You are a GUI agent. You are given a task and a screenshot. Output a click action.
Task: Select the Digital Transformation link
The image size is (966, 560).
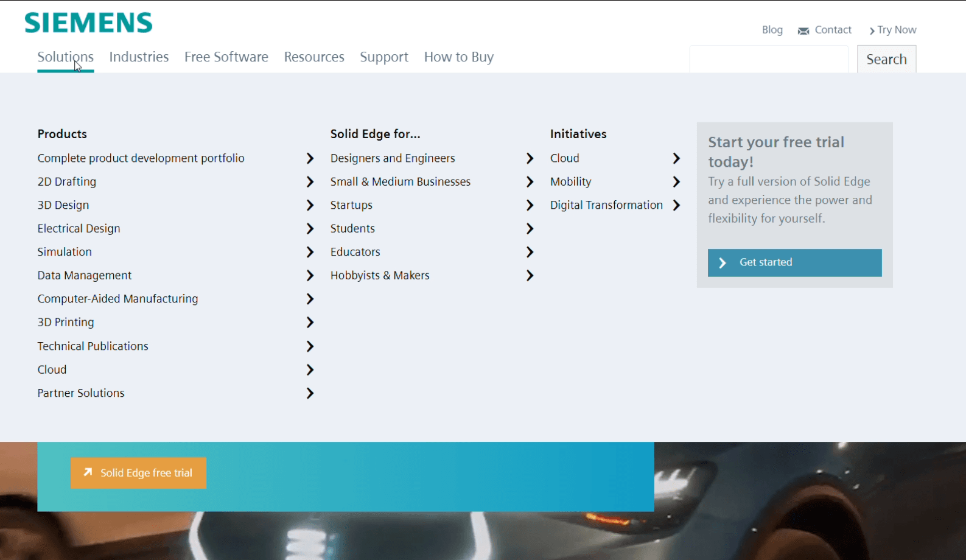[x=606, y=205]
